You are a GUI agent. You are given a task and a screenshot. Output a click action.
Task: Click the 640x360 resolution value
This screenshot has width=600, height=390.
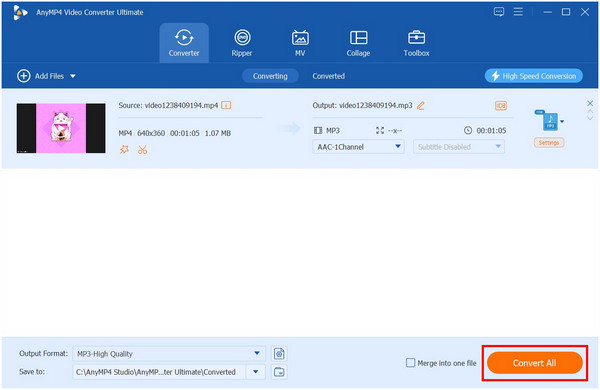(151, 133)
